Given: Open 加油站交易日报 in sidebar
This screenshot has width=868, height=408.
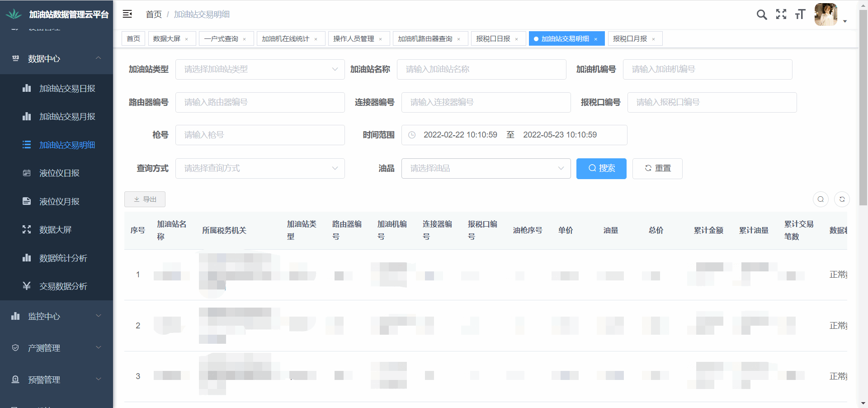Looking at the screenshot, I should coord(67,89).
